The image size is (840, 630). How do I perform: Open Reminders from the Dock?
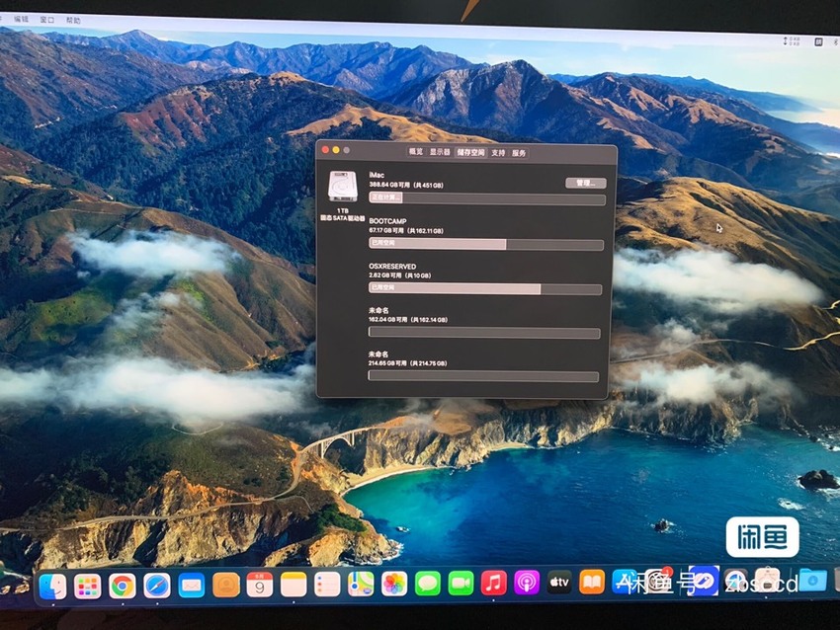click(x=327, y=584)
